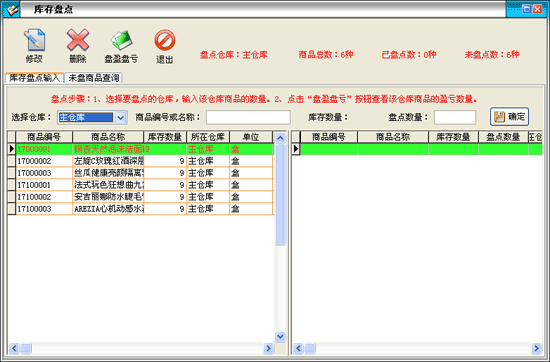The image size is (550, 362).
Task: Click right table 商品名称 column header
Action: pyautogui.click(x=393, y=137)
